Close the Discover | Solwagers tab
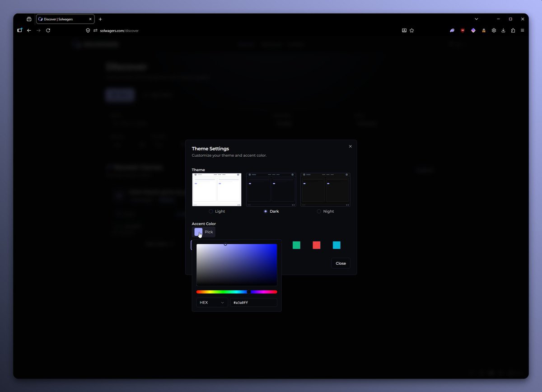This screenshot has width=542, height=392. coord(90,19)
